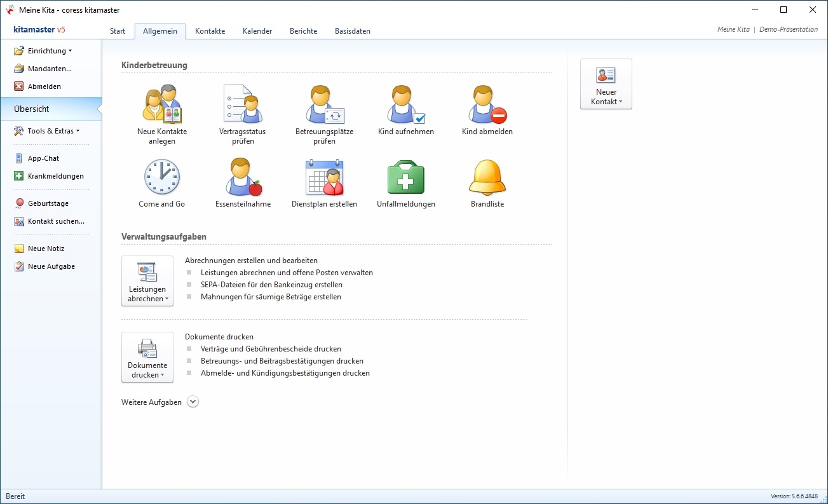
Task: Switch to the Start tab
Action: (x=118, y=31)
